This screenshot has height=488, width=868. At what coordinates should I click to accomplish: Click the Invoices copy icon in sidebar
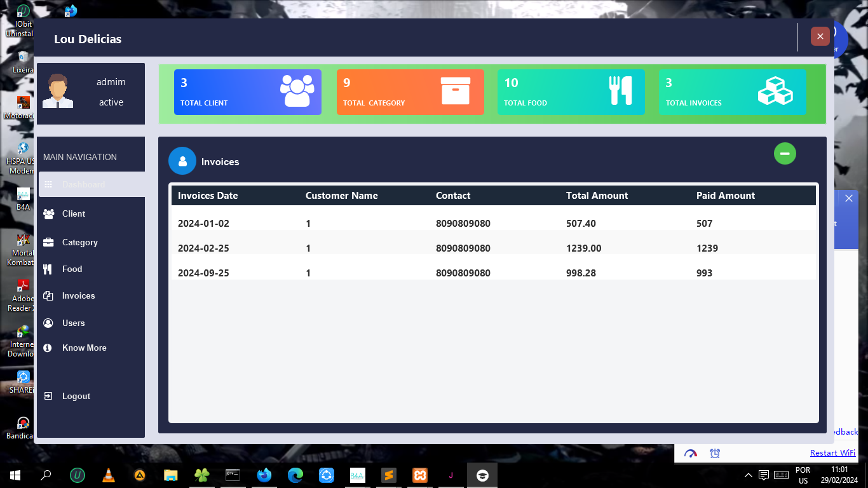click(48, 295)
